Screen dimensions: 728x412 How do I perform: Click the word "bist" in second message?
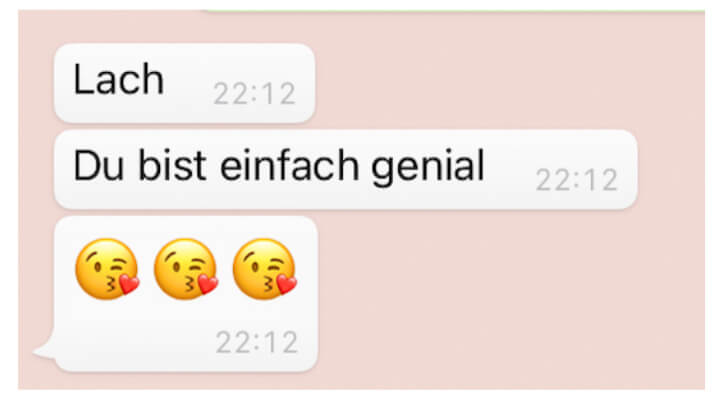coord(172,165)
